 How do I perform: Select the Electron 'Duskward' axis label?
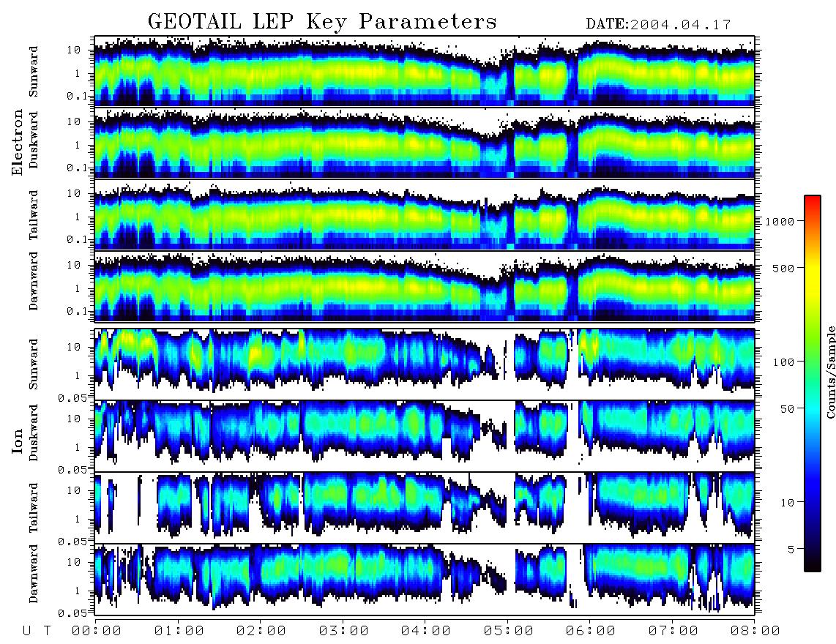33,140
